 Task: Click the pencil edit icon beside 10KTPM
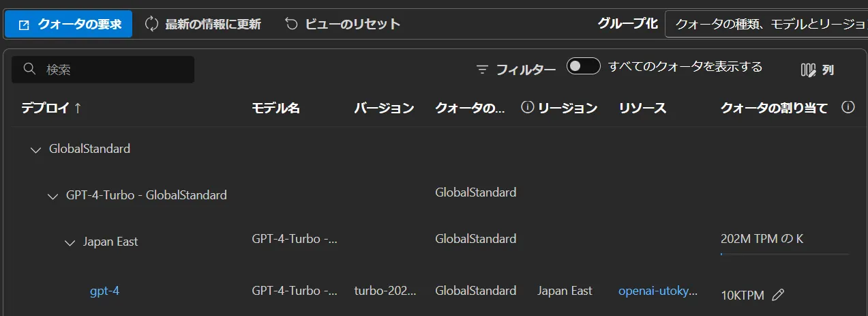[778, 295]
